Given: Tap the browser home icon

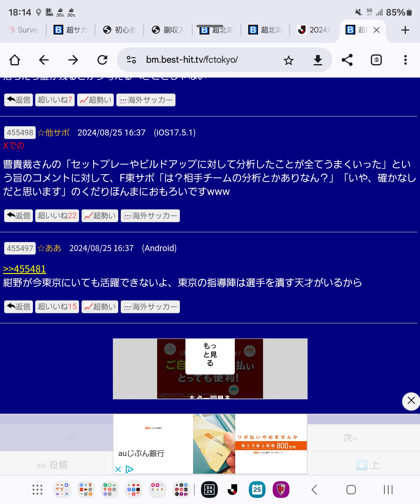Looking at the screenshot, I should coord(15,60).
